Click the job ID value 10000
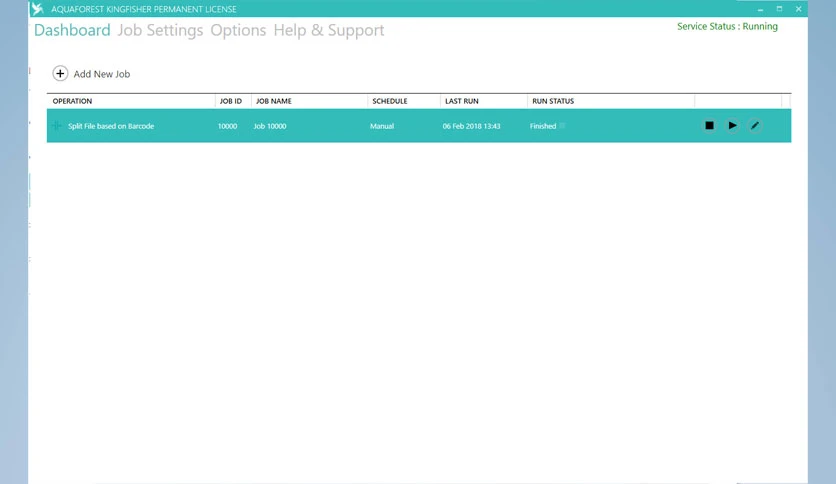 coord(227,126)
